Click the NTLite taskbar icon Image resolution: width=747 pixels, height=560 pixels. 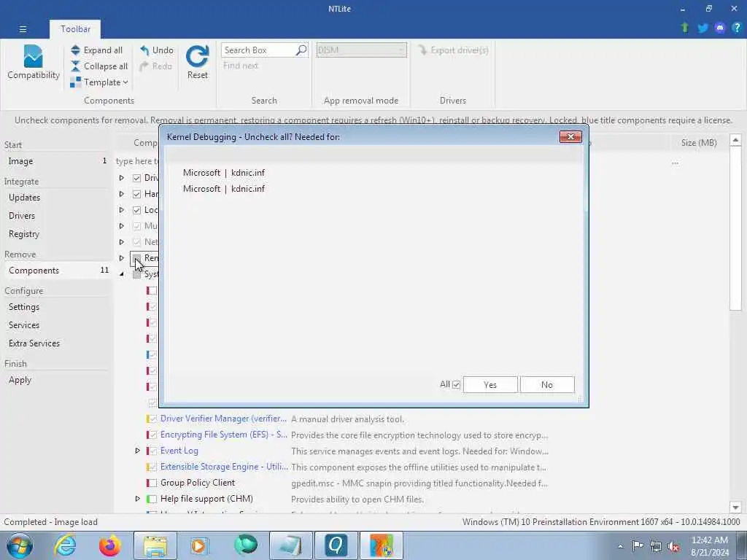pos(381,545)
